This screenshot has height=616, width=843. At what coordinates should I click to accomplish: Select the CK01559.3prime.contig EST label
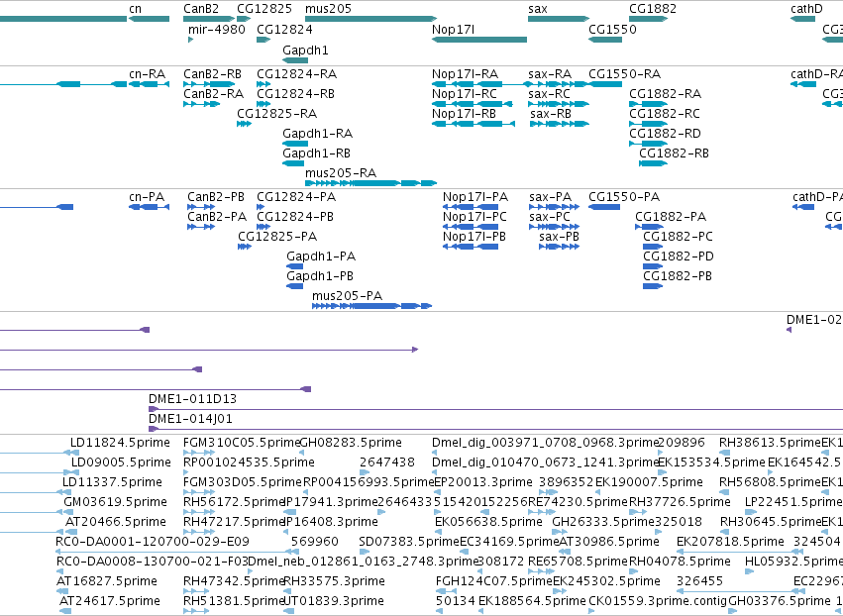coord(658,601)
